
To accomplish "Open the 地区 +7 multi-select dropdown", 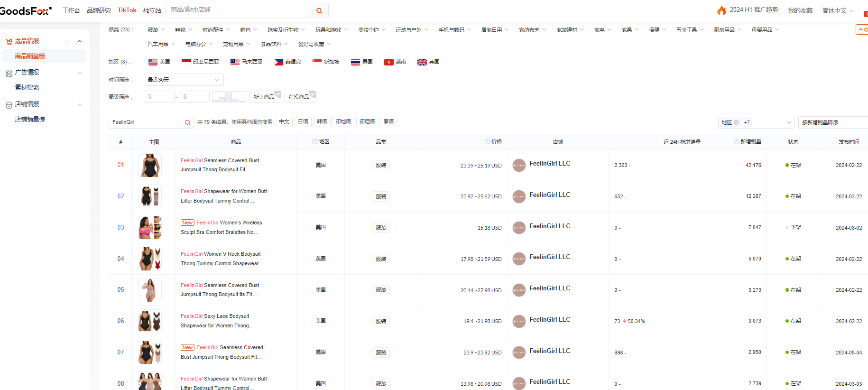I will 756,122.
